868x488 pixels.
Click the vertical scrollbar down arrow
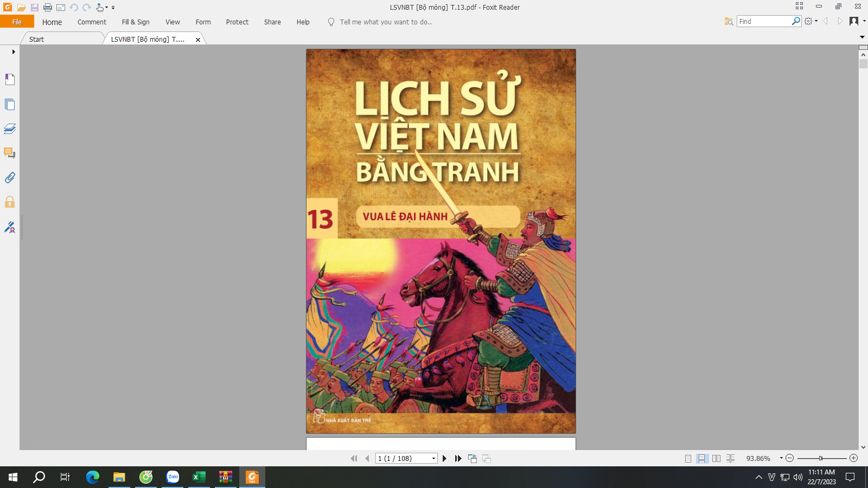click(x=863, y=447)
